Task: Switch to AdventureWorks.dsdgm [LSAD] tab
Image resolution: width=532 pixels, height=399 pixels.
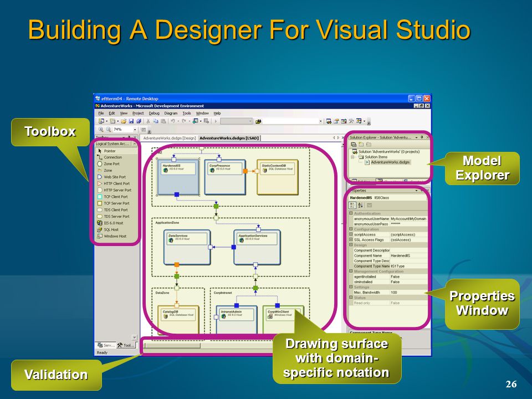Action: pyautogui.click(x=229, y=138)
